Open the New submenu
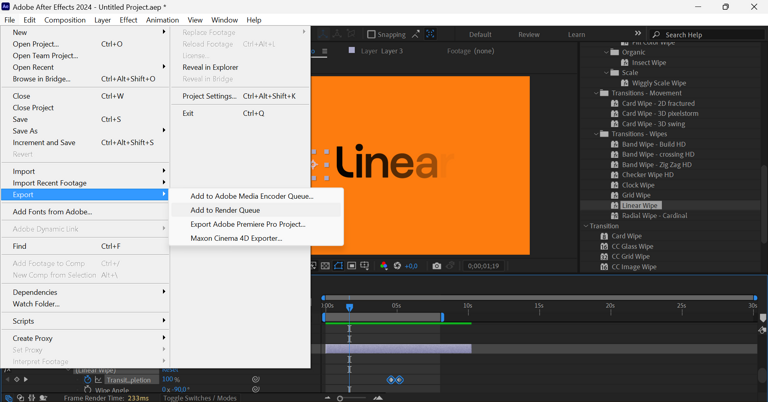The image size is (768, 402). pyautogui.click(x=85, y=32)
